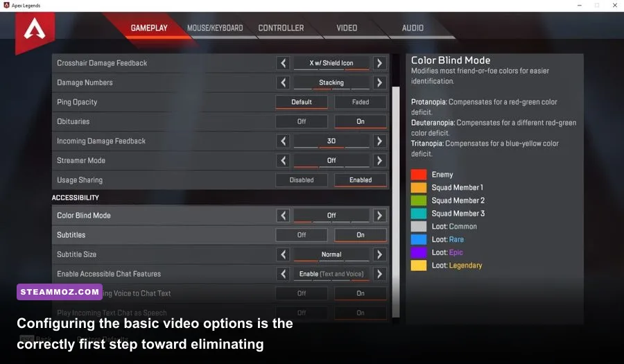Click left arrow for Damage Numbers
The image size is (624, 364).
pyautogui.click(x=283, y=83)
